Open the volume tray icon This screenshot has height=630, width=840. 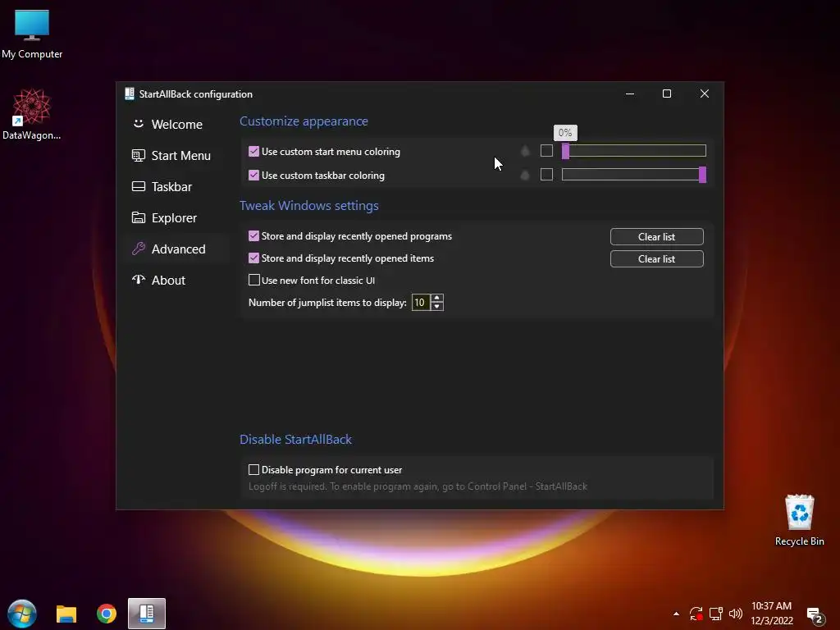(x=736, y=614)
